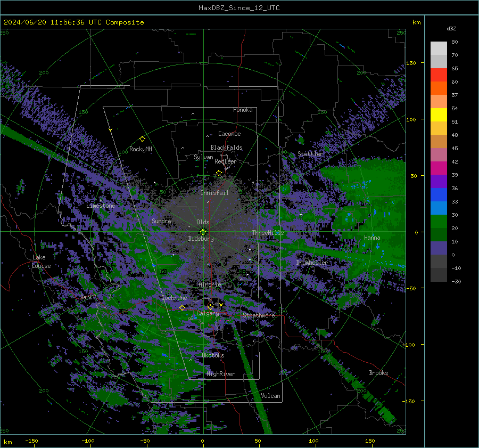The width and height of the screenshot is (479, 448).
Task: Click the yellow diamond marker above Calgary
Action: 210,307
